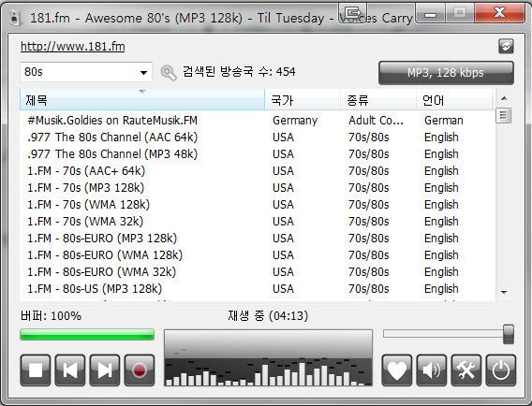Click the German language cell

[444, 121]
